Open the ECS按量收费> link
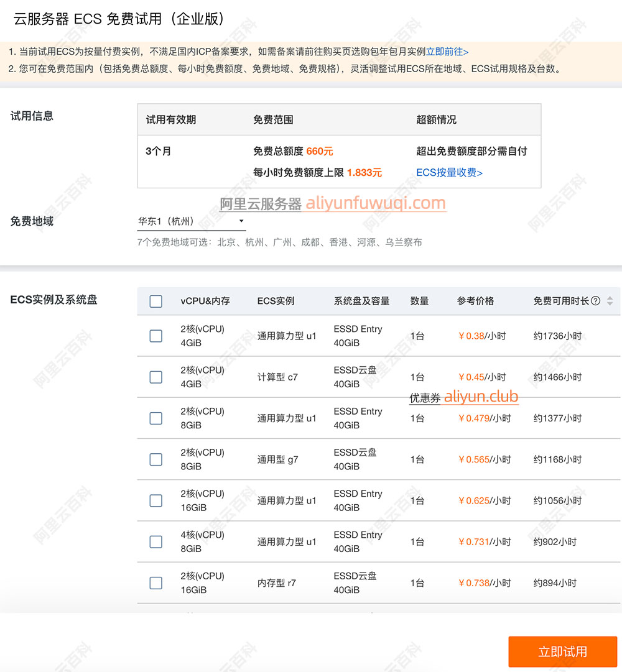This screenshot has width=622, height=672. coord(449,173)
